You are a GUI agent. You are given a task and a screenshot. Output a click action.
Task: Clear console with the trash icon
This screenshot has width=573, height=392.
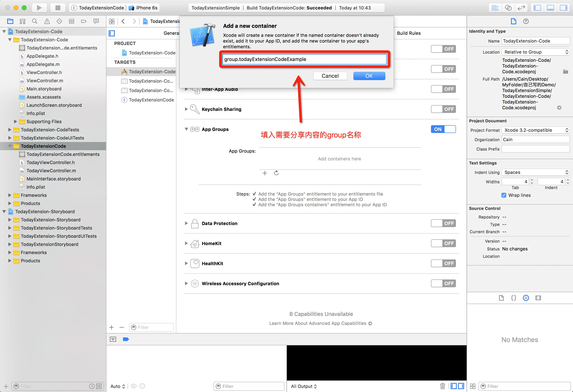pos(443,386)
